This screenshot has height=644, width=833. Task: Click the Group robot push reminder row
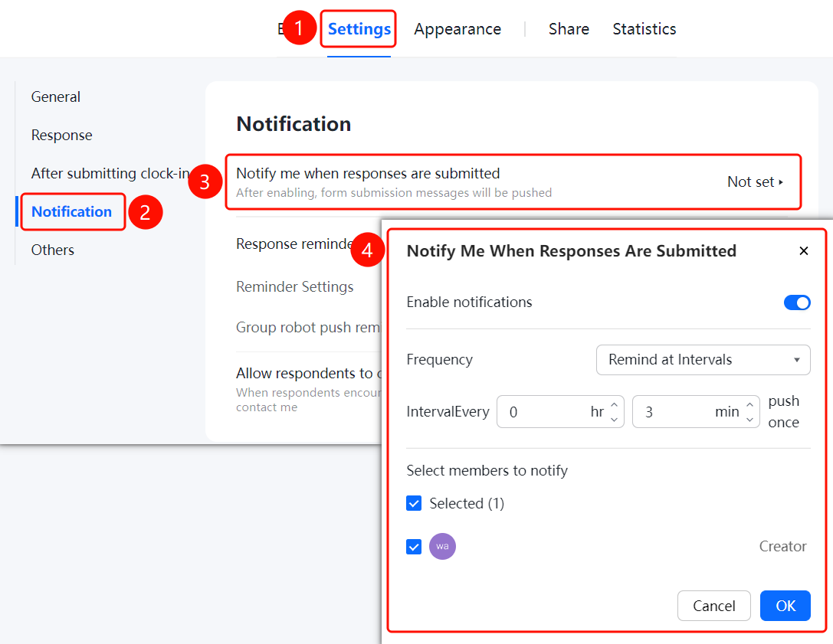pyautogui.click(x=308, y=328)
